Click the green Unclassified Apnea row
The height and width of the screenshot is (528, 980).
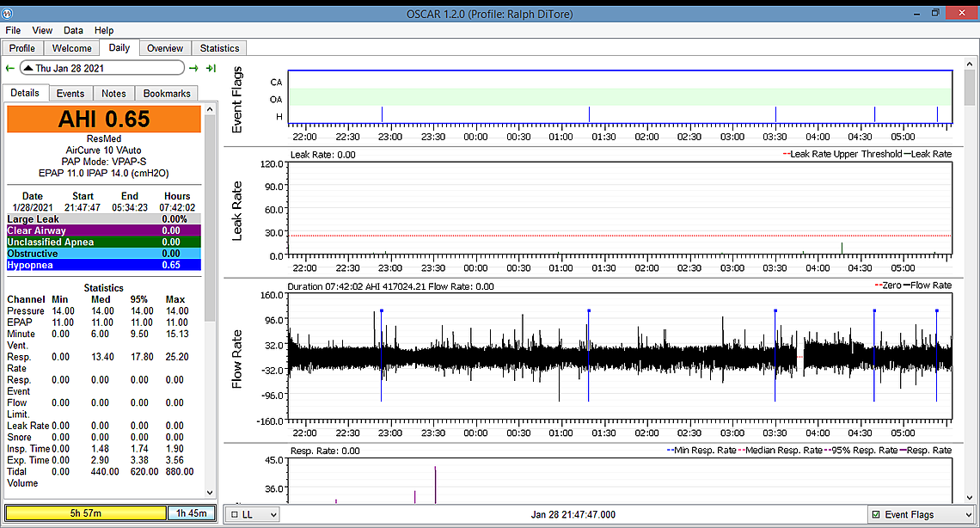tap(104, 243)
